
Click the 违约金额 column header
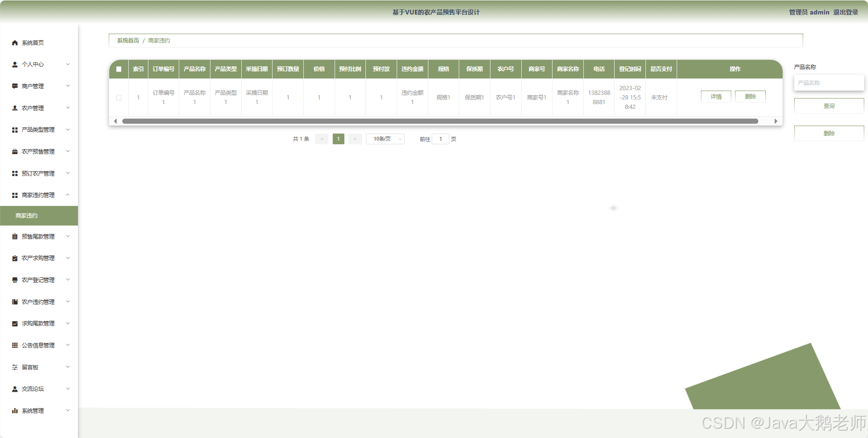coord(413,69)
